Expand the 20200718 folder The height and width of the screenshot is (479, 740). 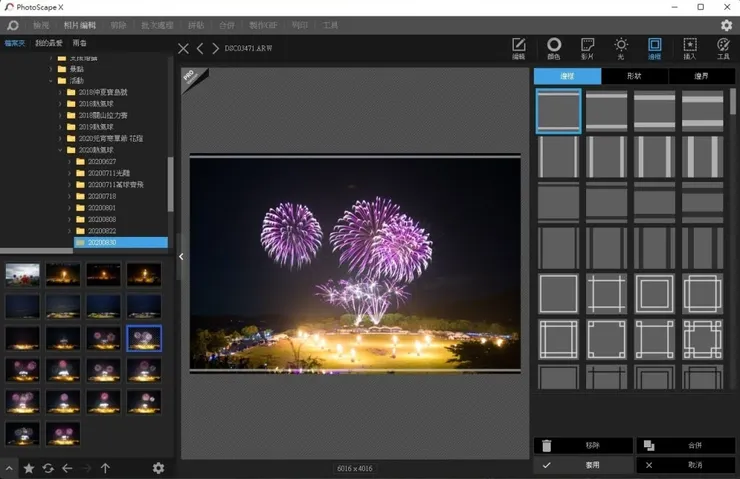pyautogui.click(x=69, y=196)
